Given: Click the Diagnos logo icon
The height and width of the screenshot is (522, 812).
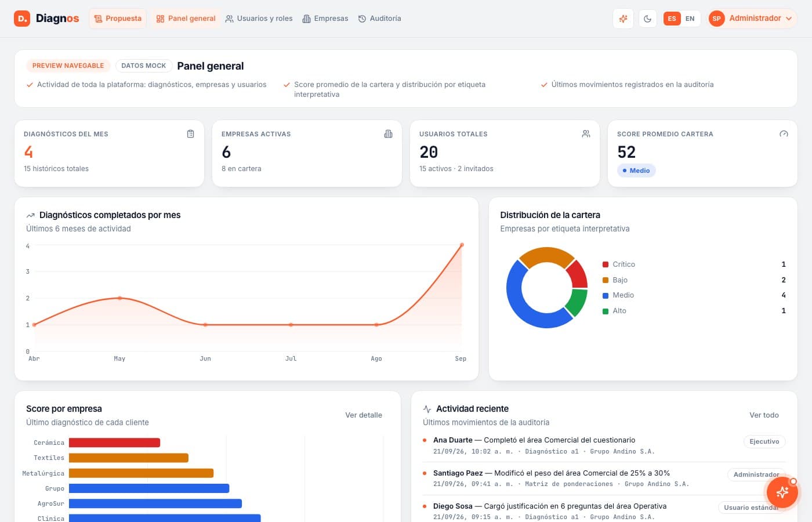Looking at the screenshot, I should (x=22, y=19).
